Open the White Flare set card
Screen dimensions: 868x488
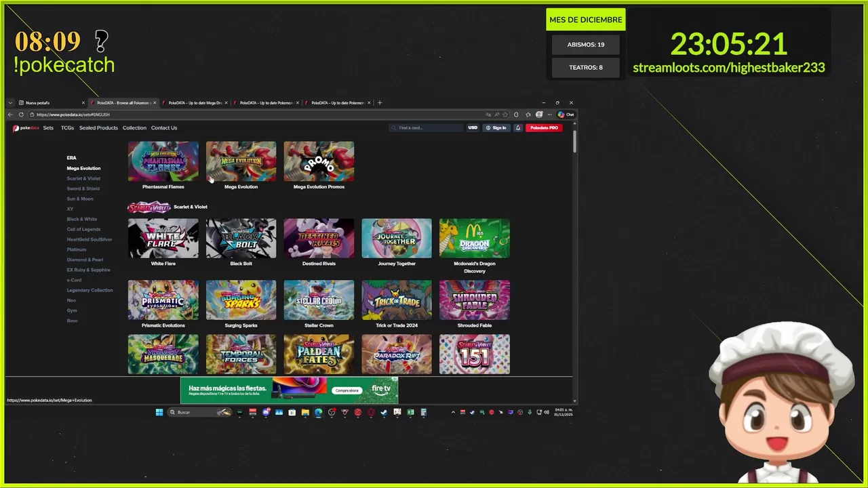pyautogui.click(x=163, y=238)
